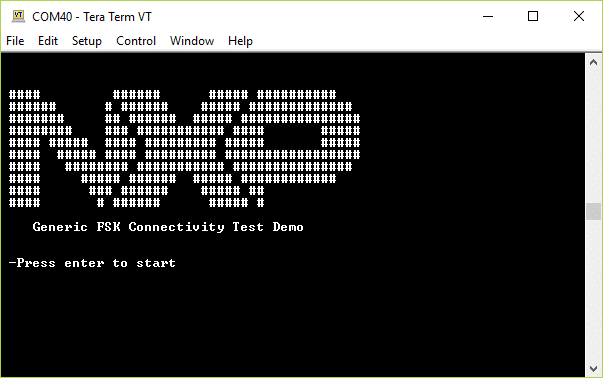Screen dimensions: 603x378
Task: Open the Help menu
Action: (240, 41)
